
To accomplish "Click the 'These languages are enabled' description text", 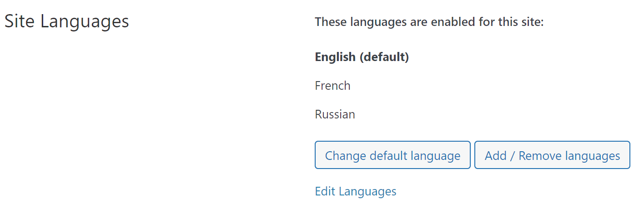I will point(429,22).
